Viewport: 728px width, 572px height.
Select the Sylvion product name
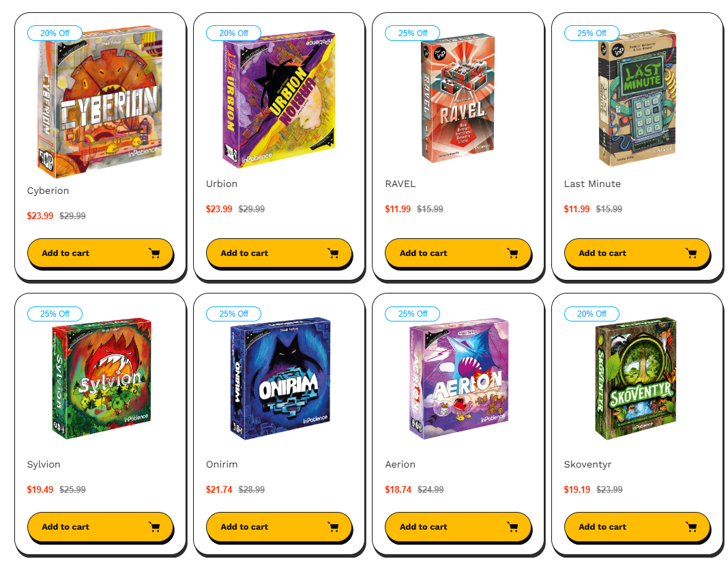44,464
